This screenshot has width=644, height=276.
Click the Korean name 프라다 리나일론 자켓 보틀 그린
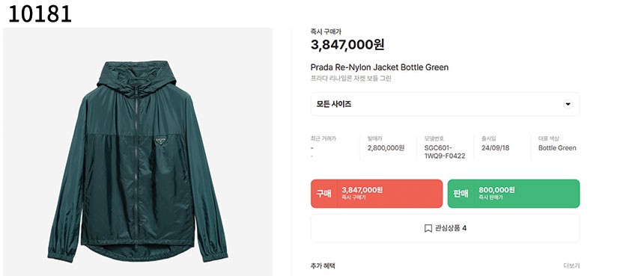pyautogui.click(x=351, y=79)
